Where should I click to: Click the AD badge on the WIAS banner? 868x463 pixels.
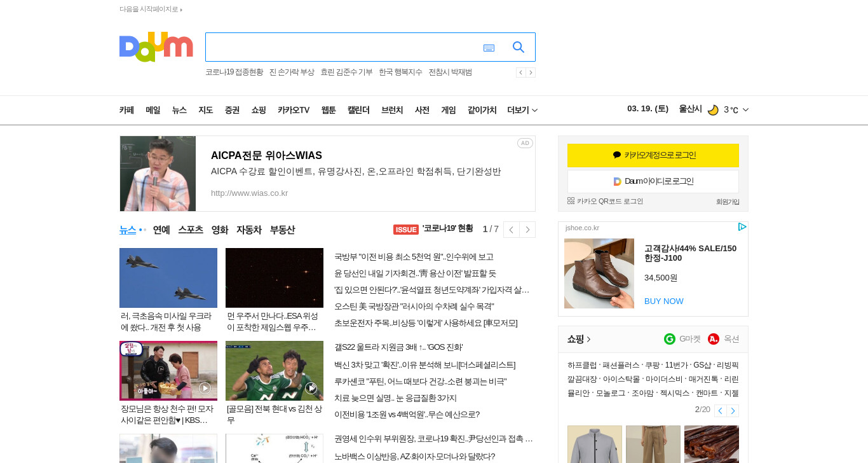(525, 143)
